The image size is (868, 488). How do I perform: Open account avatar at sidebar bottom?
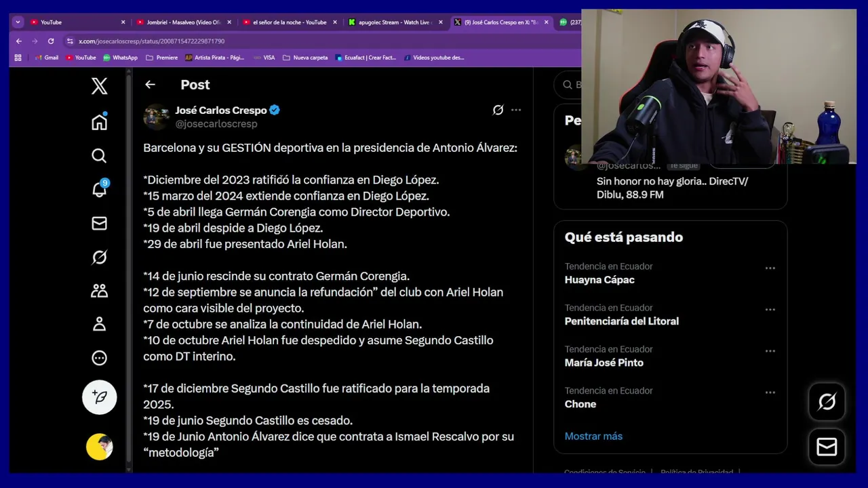click(100, 447)
